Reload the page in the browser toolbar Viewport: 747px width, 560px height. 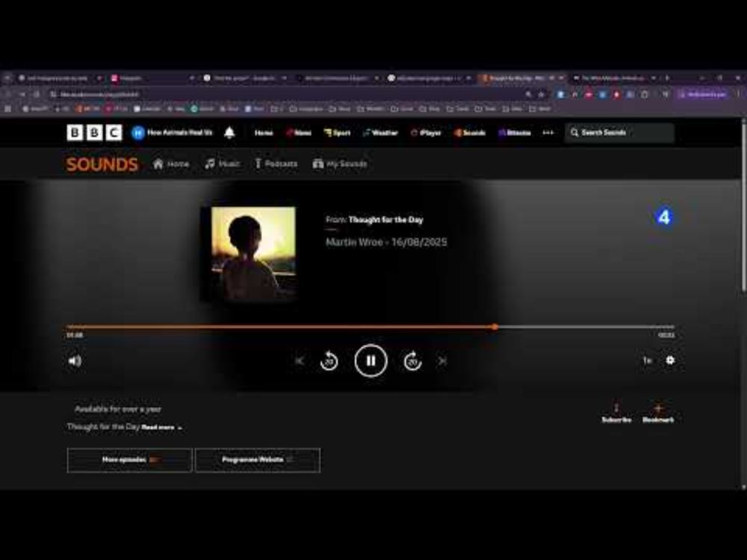coord(36,94)
